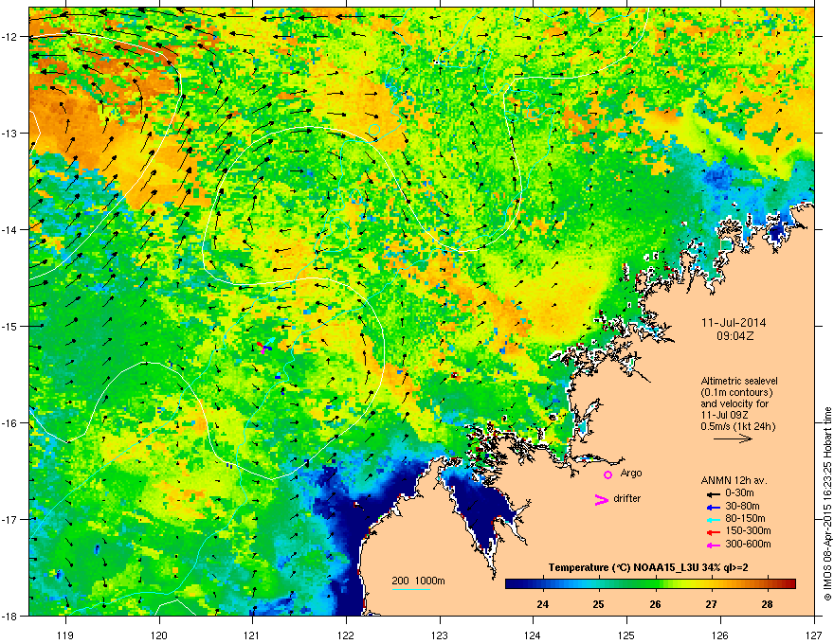Click the latitude axis label -16

coord(10,423)
